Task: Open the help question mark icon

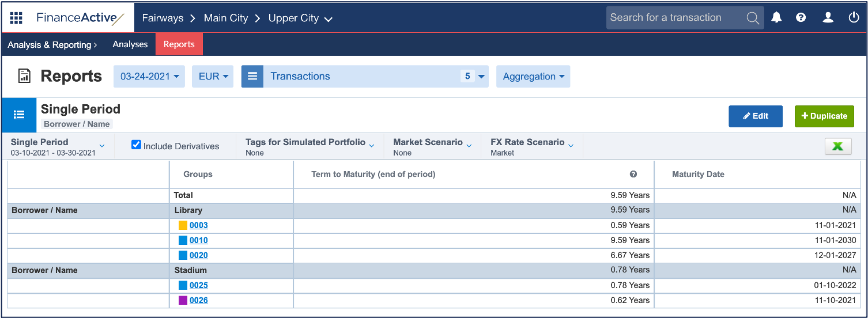Action: pyautogui.click(x=801, y=18)
